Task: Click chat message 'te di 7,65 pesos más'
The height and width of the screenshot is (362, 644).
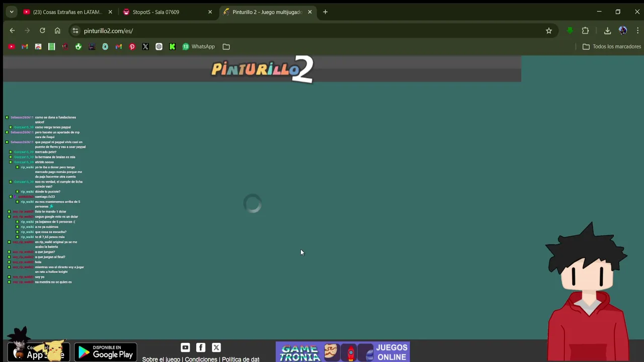Action: [x=50, y=237]
